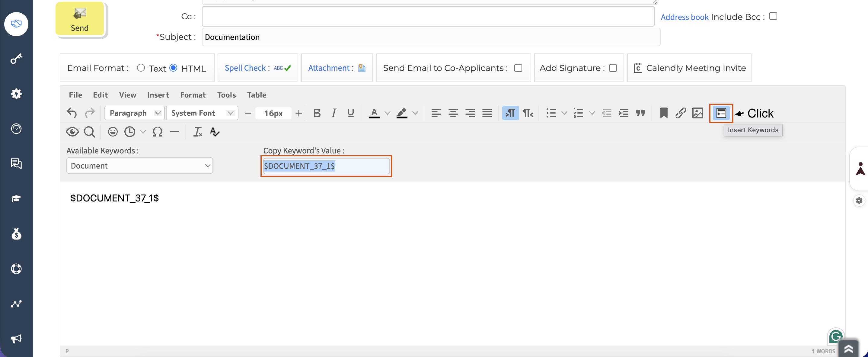This screenshot has width=868, height=357.
Task: Clear text formatting
Action: coord(198,132)
